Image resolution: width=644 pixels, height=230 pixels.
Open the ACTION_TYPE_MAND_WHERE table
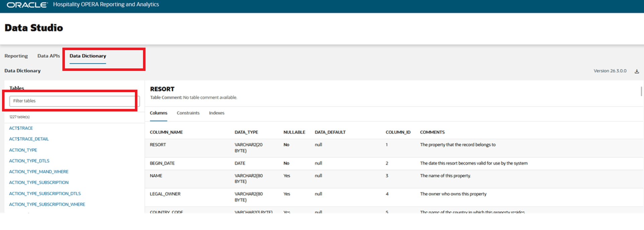click(38, 171)
